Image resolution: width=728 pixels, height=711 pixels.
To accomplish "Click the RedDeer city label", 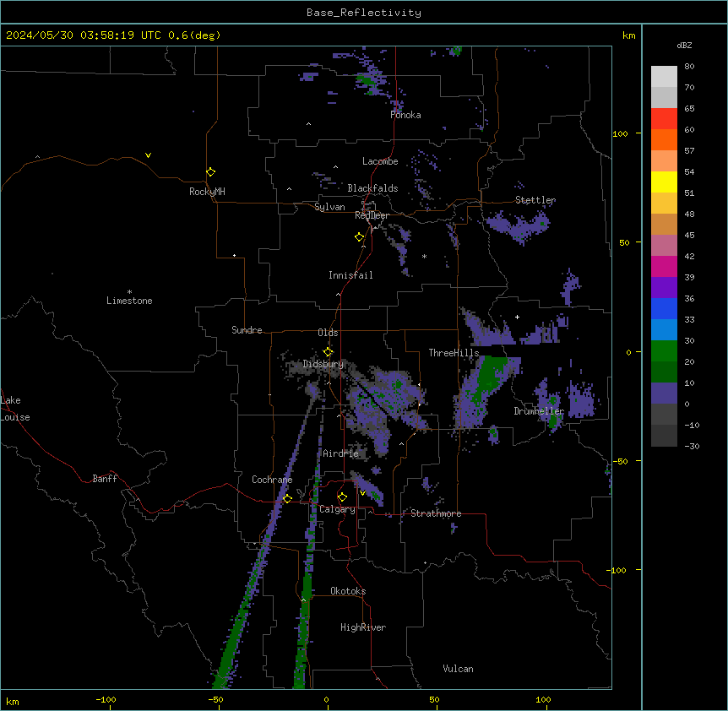I will (x=372, y=215).
